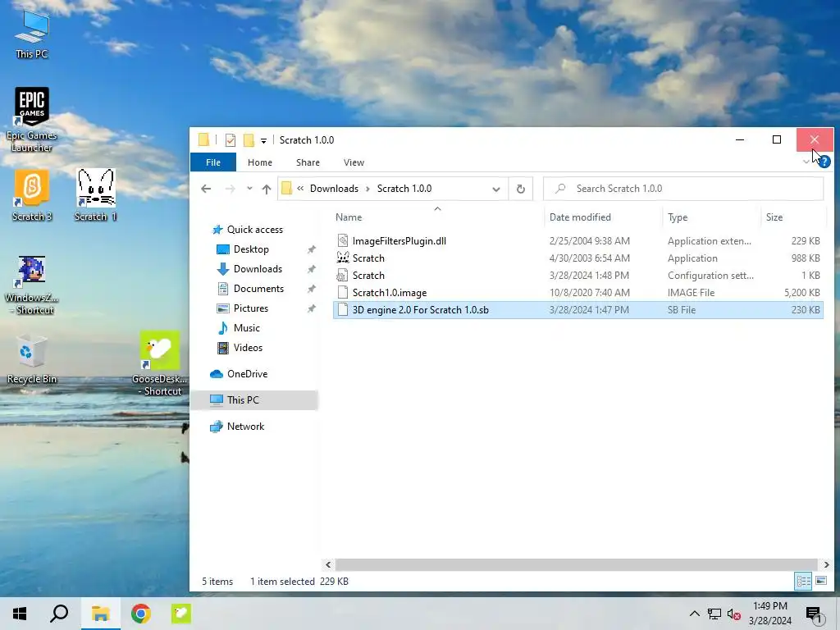
Task: Expand the breadcrumb chevron after Downloads
Action: [367, 189]
